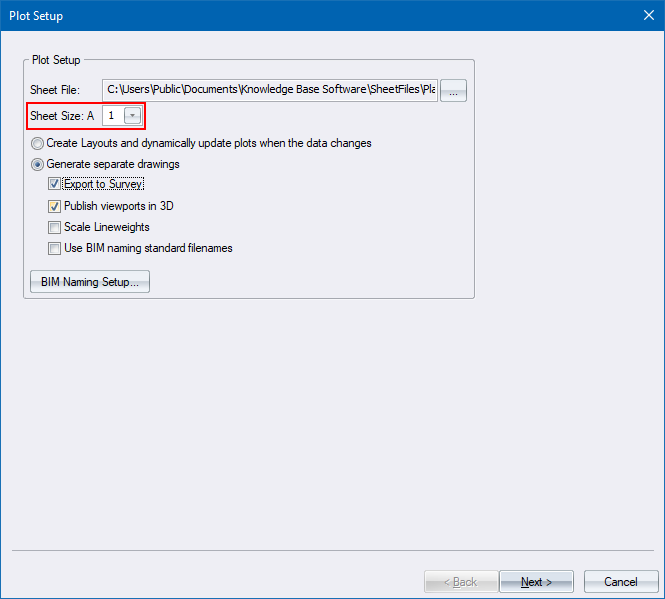Tick Use BIM naming standard filenames
The image size is (665, 599).
point(55,248)
